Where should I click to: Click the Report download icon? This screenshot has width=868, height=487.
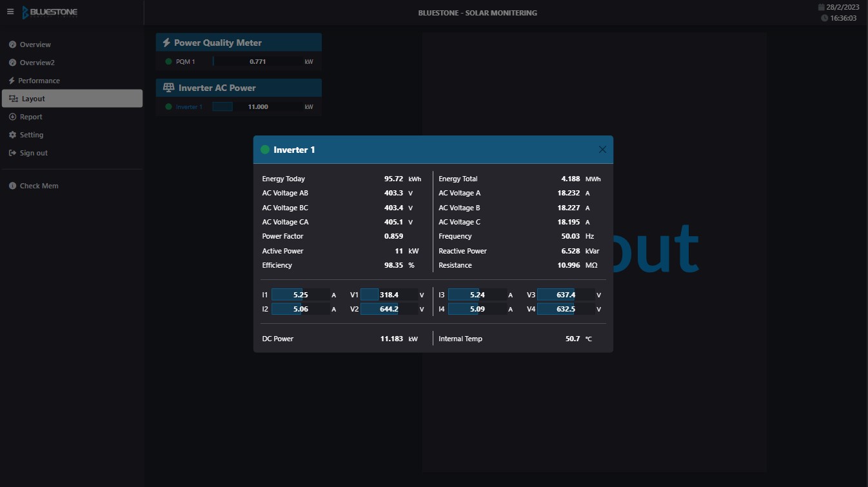coord(13,117)
